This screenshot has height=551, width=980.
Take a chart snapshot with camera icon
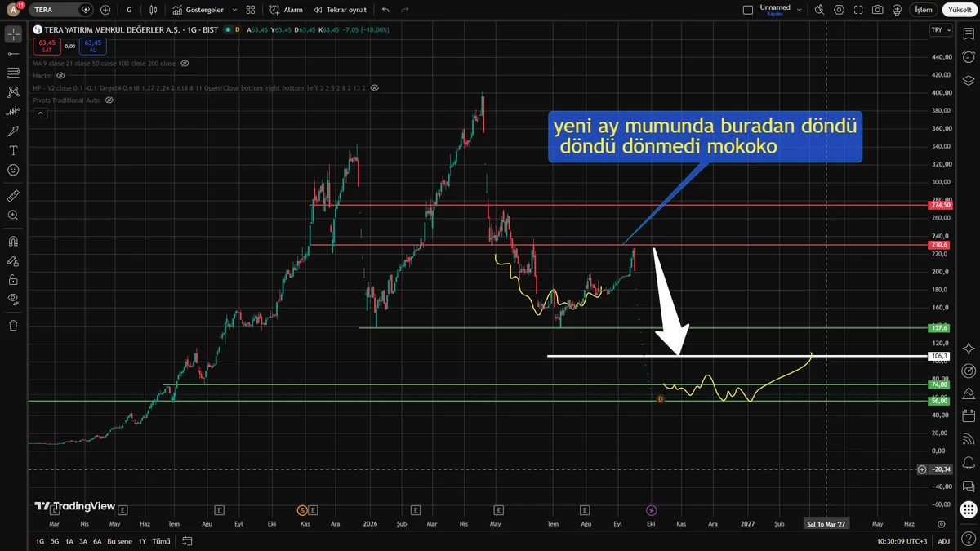877,10
